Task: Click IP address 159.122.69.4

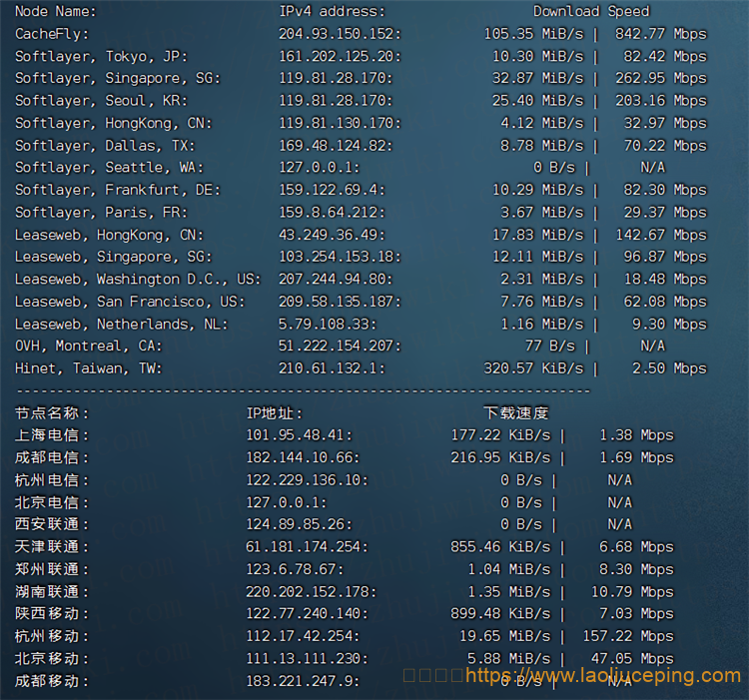Action: [332, 190]
